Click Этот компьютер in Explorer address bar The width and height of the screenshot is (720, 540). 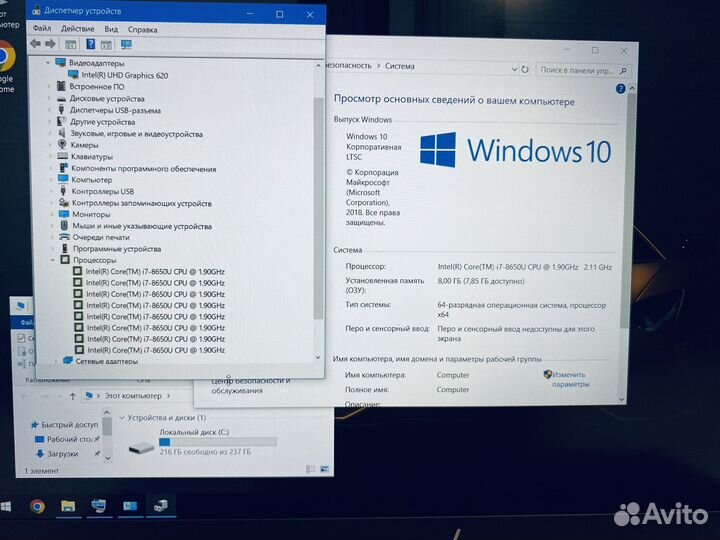coord(133,395)
